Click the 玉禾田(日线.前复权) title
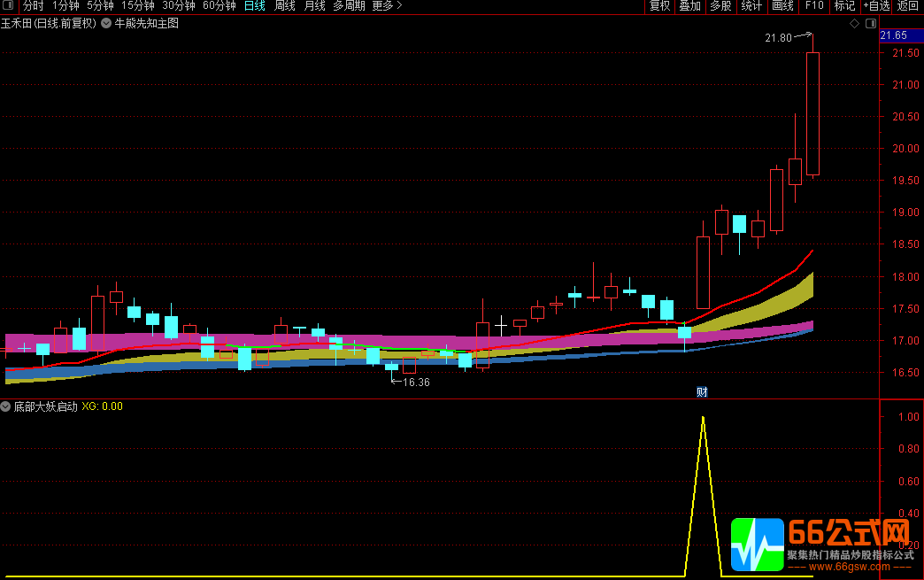Viewport: 924px width, 580px height. 49,24
